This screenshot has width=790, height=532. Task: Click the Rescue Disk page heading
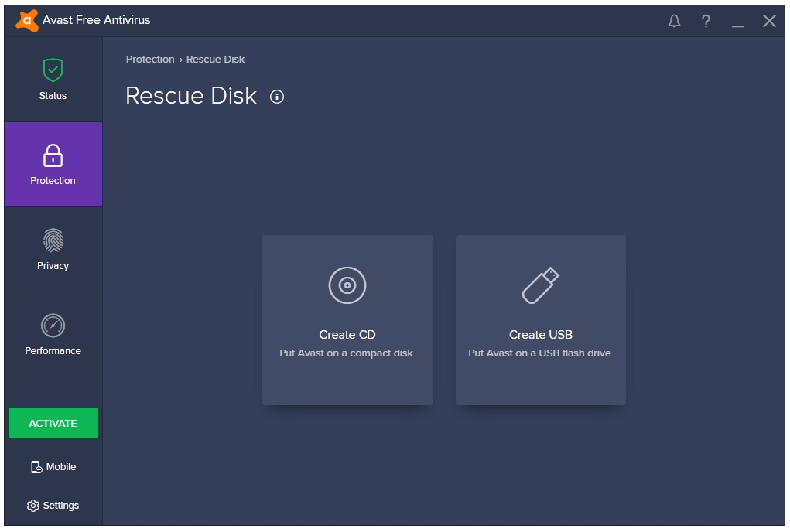(191, 96)
